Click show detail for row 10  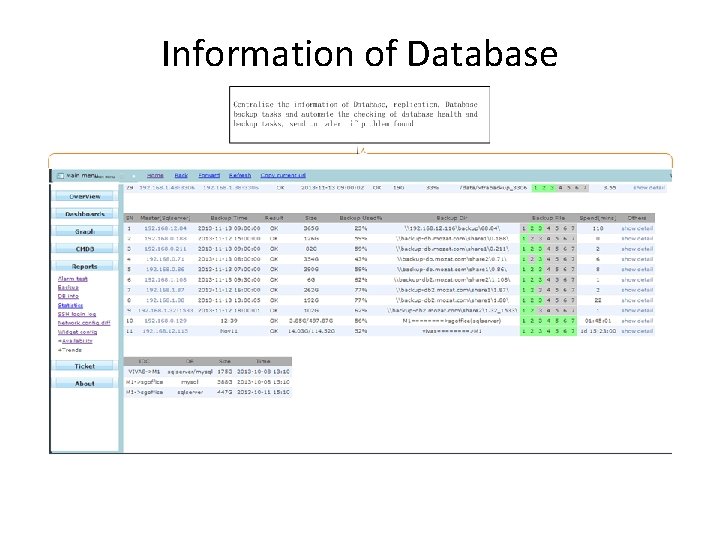[x=637, y=321]
